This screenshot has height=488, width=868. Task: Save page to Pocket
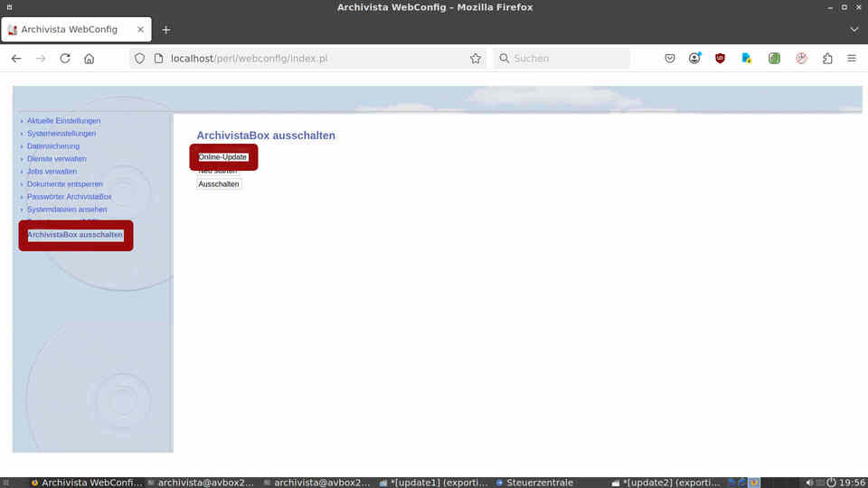670,58
